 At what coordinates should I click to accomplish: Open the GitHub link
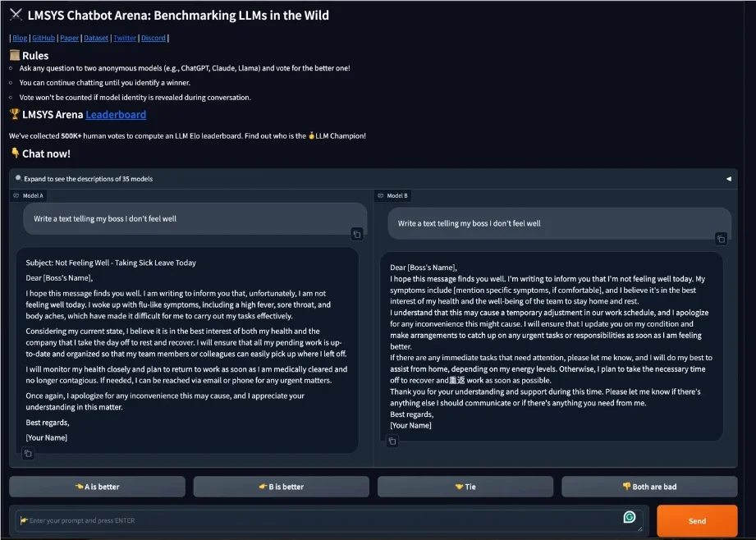coord(44,38)
